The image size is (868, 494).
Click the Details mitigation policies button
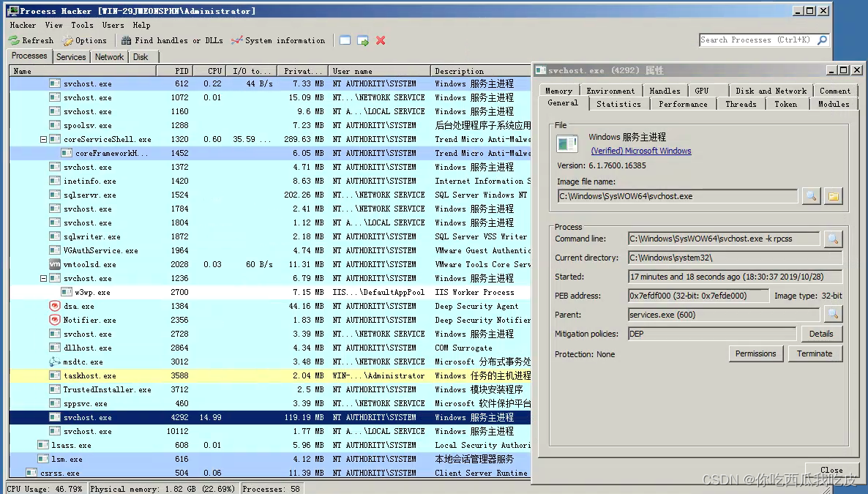coord(821,334)
